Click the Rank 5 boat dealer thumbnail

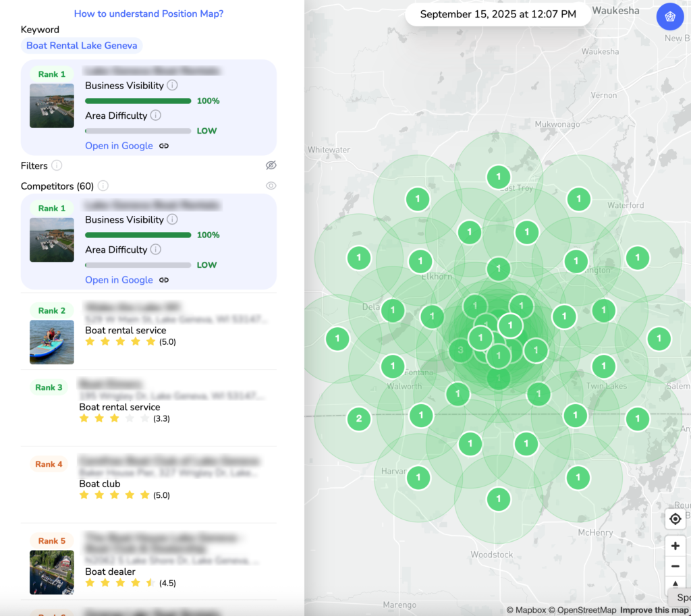coord(52,572)
